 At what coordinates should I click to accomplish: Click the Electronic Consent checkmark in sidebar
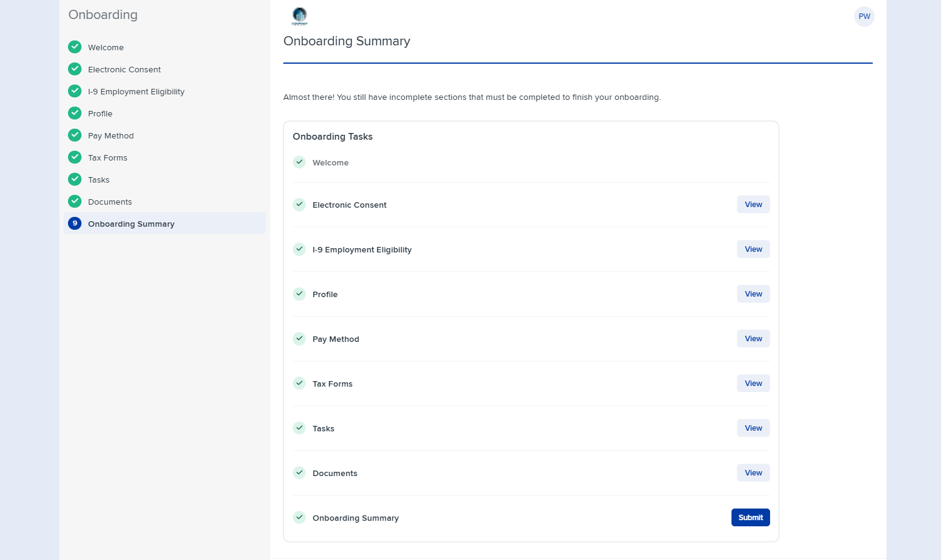[x=75, y=69]
